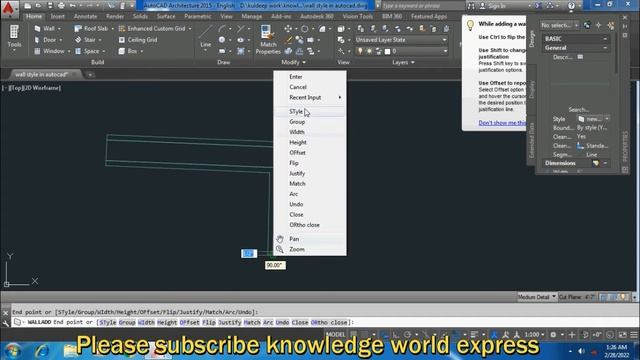Select the Move tool in Modify
This screenshot has height=360, width=640.
tap(288, 29)
